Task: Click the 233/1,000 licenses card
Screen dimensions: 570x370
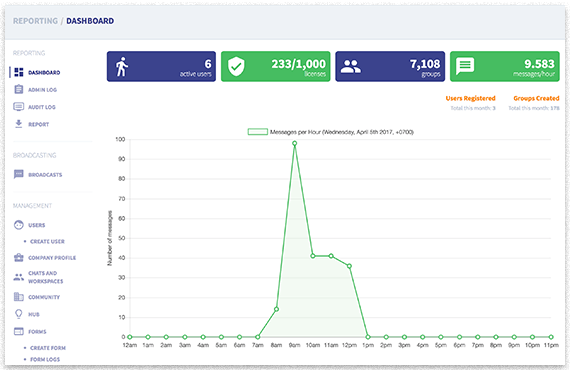Action: click(276, 66)
